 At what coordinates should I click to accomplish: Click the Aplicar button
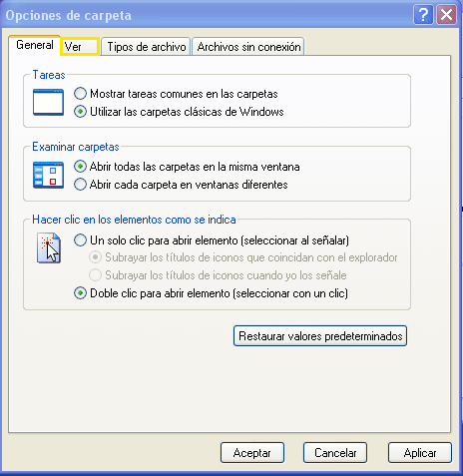tap(420, 453)
